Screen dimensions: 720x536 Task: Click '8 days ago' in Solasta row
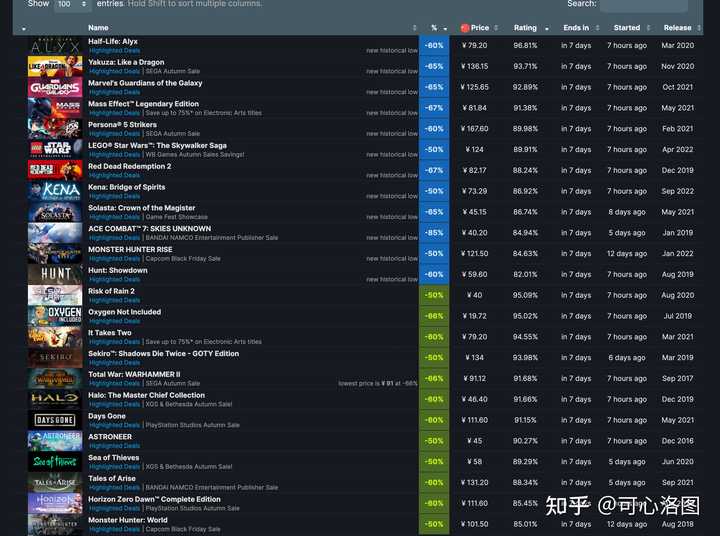[x=627, y=212]
